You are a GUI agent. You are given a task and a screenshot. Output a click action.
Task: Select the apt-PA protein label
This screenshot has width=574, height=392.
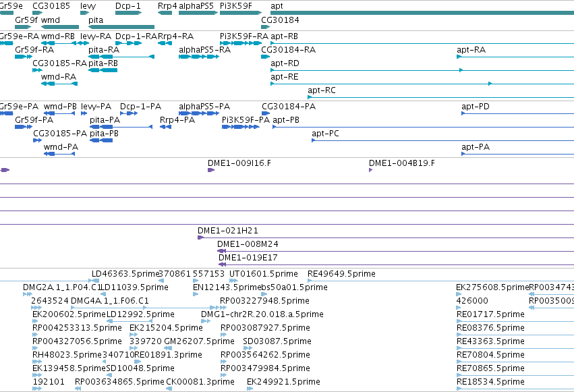(476, 147)
